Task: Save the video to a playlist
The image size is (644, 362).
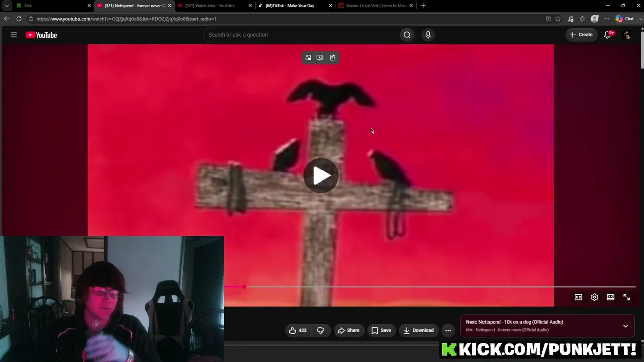Action: coord(381,330)
